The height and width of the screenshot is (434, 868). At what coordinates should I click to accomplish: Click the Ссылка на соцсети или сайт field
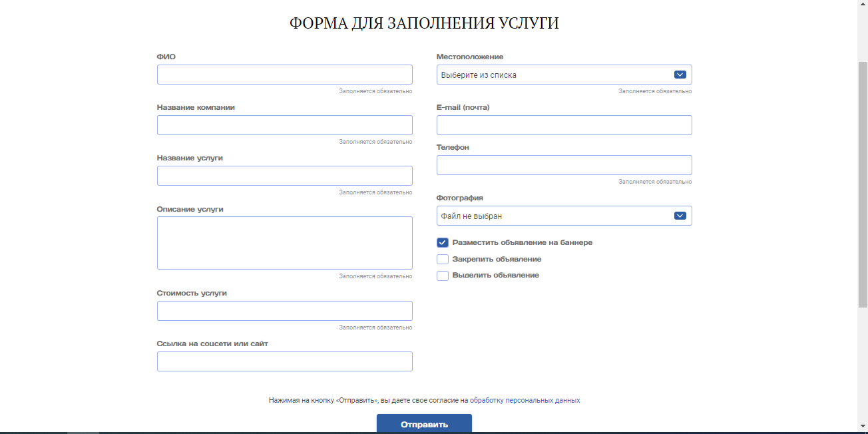tap(285, 361)
